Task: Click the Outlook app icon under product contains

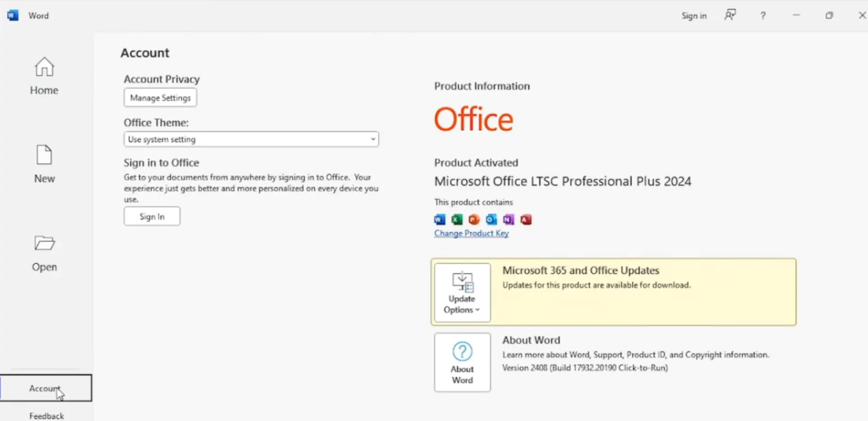Action: [x=491, y=219]
